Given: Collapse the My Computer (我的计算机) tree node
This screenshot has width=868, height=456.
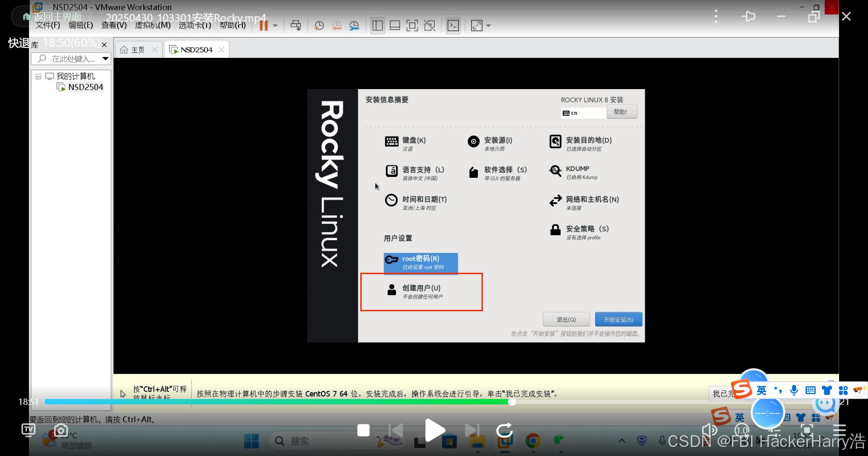Looking at the screenshot, I should pos(38,76).
